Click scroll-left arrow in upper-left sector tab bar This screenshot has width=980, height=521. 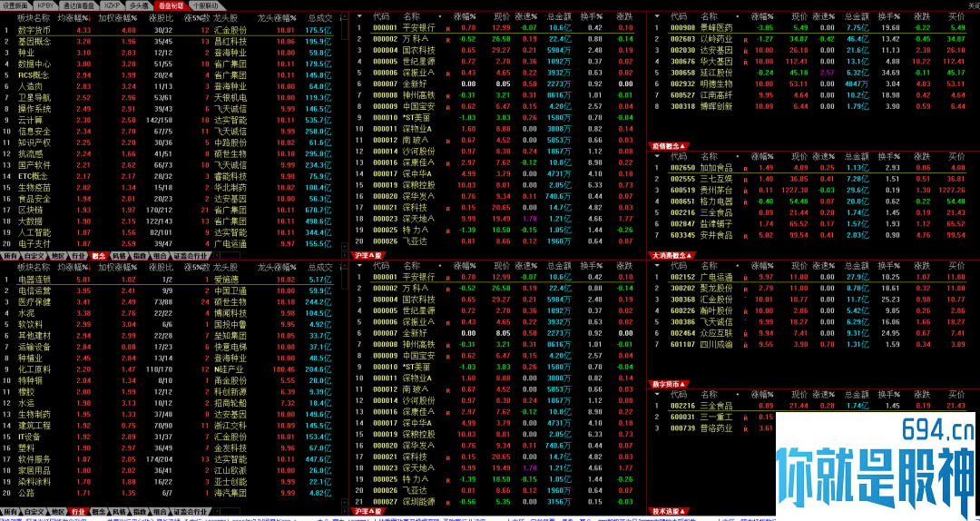click(215, 256)
